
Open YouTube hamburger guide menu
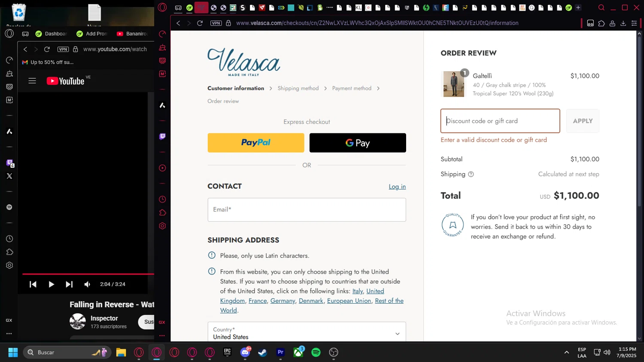[32, 81]
